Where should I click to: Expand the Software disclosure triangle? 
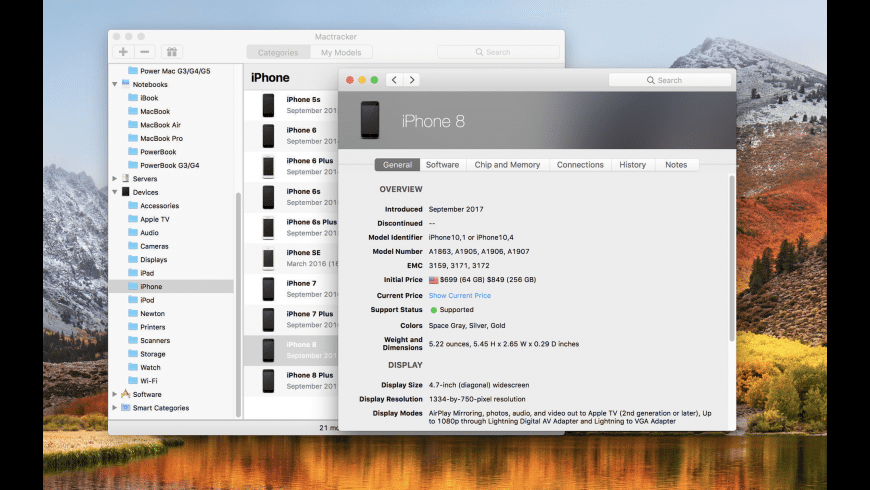115,394
